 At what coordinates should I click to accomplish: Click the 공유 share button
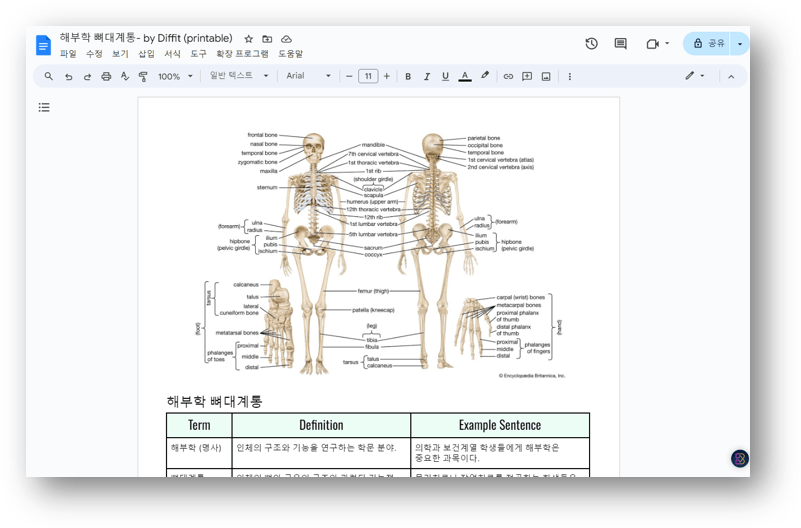[x=709, y=44]
